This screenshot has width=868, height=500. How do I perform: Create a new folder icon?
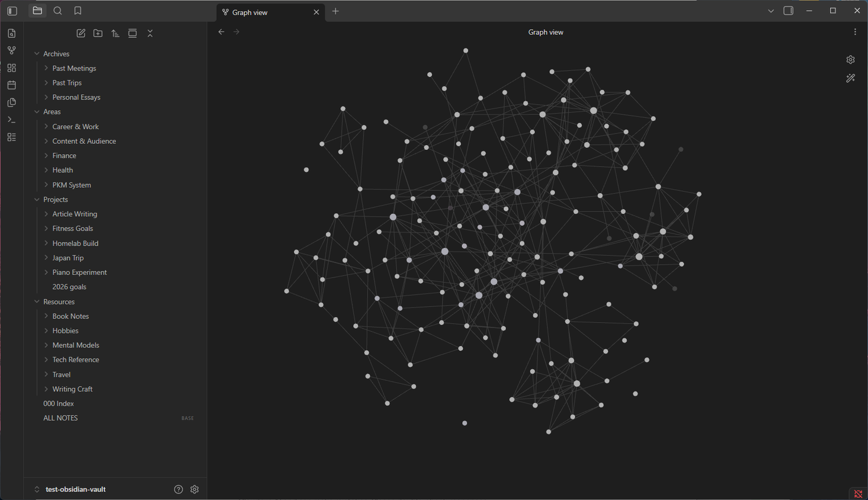[x=98, y=33]
